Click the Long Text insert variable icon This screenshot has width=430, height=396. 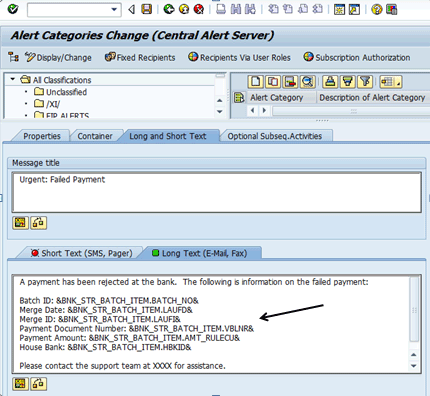[38, 383]
